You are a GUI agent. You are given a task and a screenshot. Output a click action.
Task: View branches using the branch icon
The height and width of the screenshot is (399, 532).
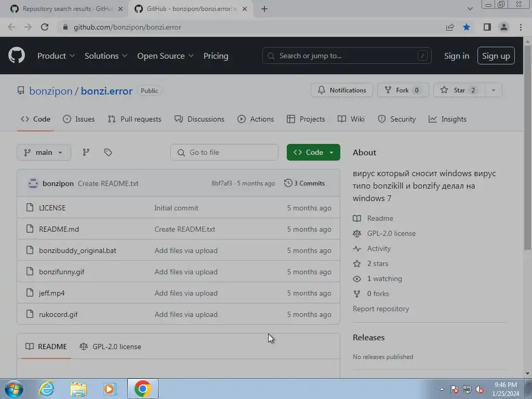tap(86, 152)
